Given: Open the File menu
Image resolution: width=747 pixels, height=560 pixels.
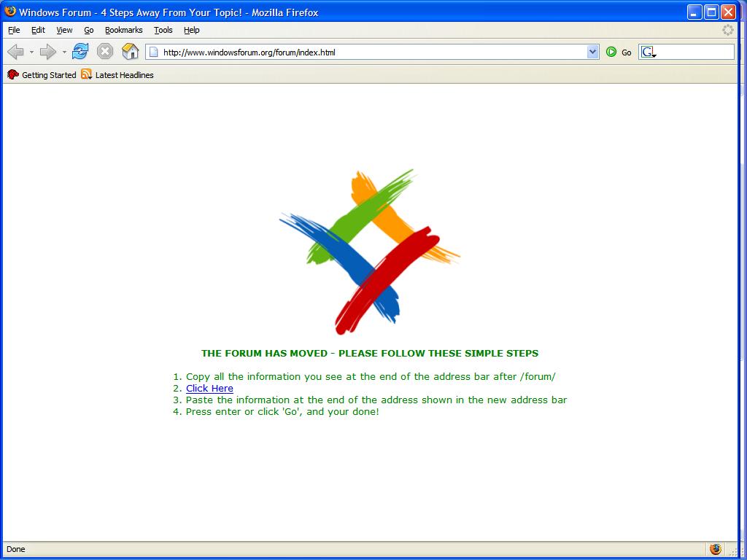Looking at the screenshot, I should point(14,30).
